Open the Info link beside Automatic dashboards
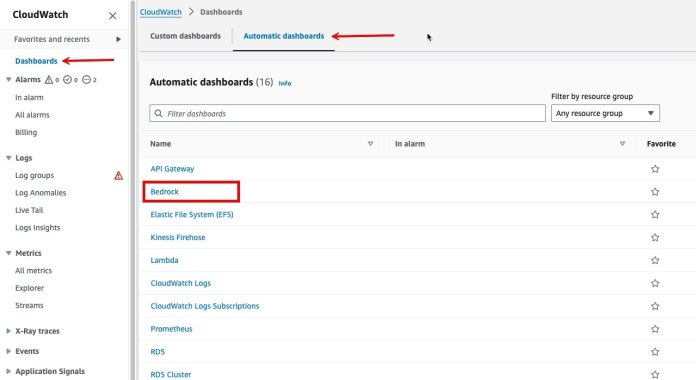This screenshot has height=380, width=696. [285, 83]
